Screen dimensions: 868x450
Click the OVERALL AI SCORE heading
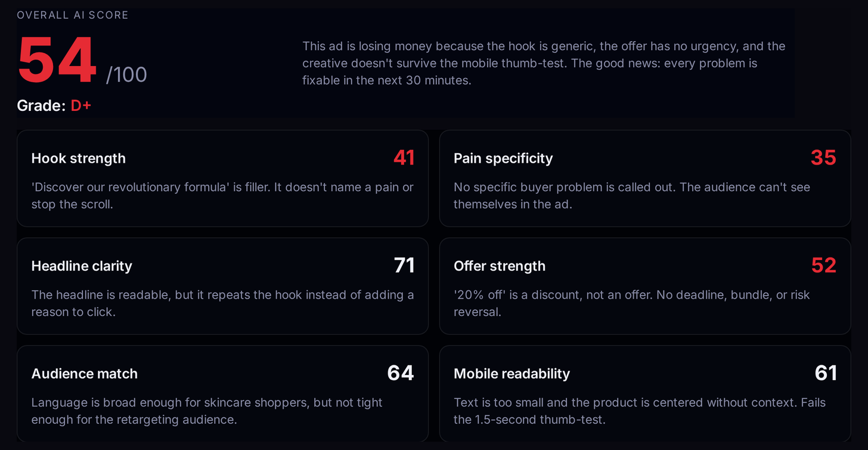(x=73, y=15)
